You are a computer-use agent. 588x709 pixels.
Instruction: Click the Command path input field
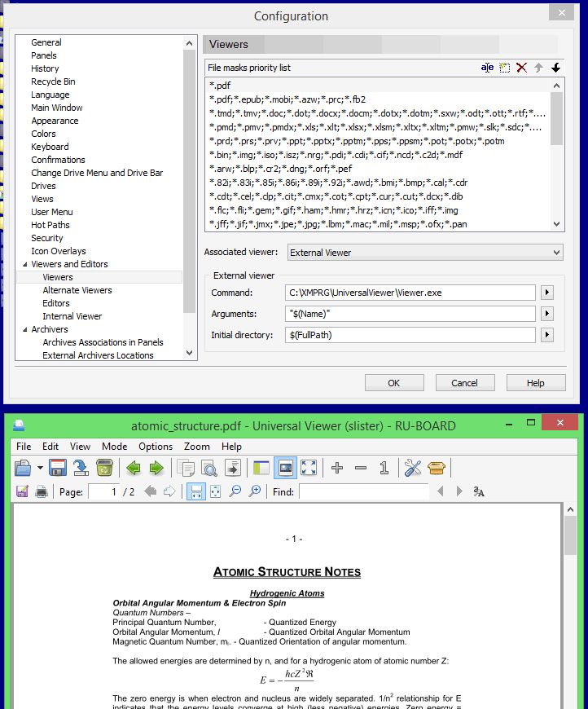[410, 293]
